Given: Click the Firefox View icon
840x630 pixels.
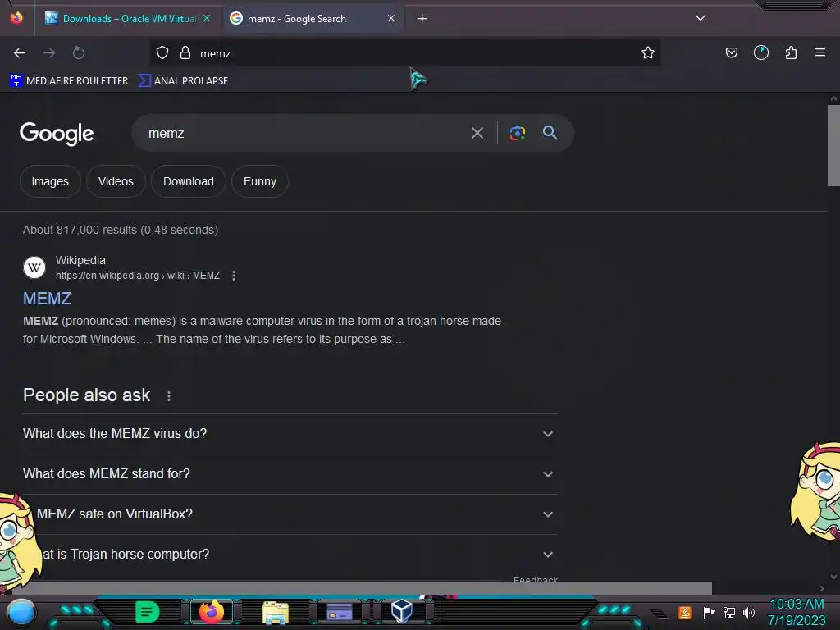Looking at the screenshot, I should pyautogui.click(x=16, y=18).
